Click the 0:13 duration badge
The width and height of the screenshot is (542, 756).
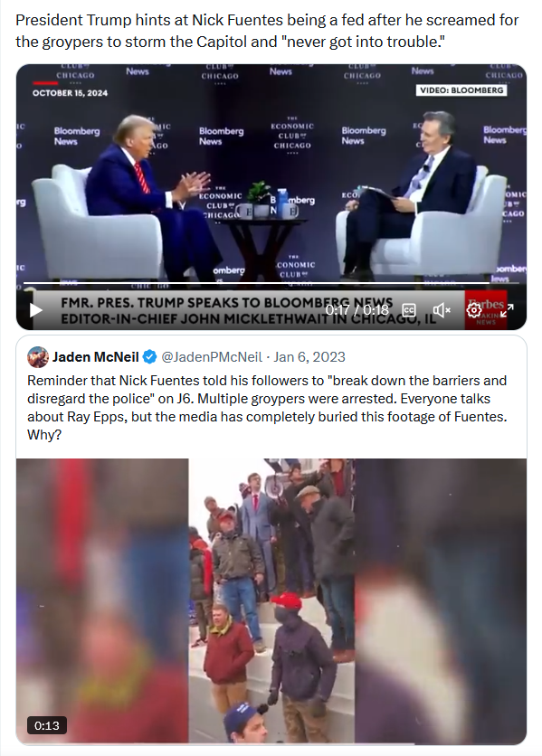(47, 725)
